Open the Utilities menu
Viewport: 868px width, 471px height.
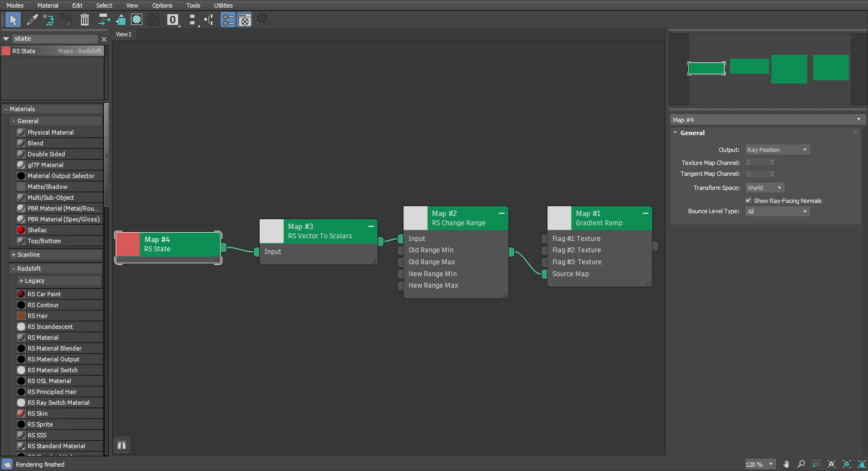(223, 5)
